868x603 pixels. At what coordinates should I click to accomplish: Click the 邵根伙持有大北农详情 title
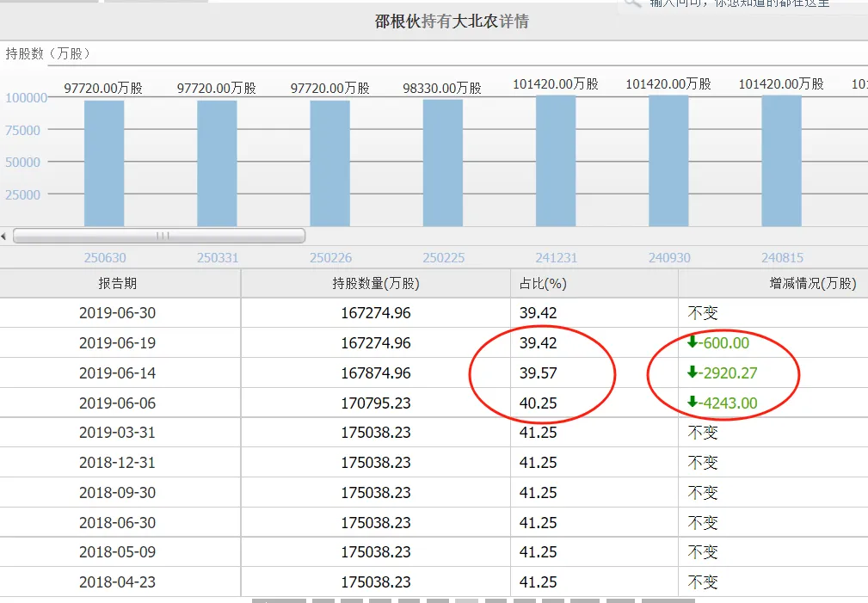pos(452,21)
